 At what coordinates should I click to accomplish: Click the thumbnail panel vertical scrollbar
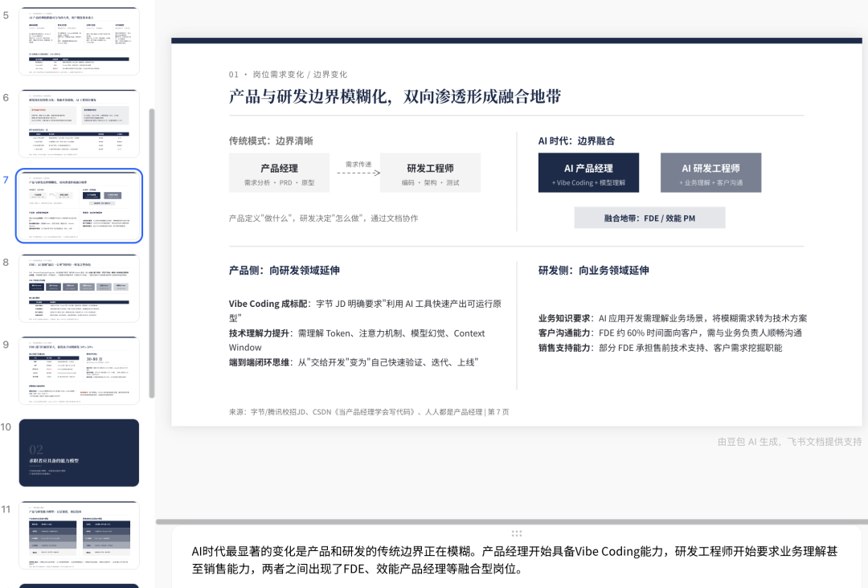(152, 253)
